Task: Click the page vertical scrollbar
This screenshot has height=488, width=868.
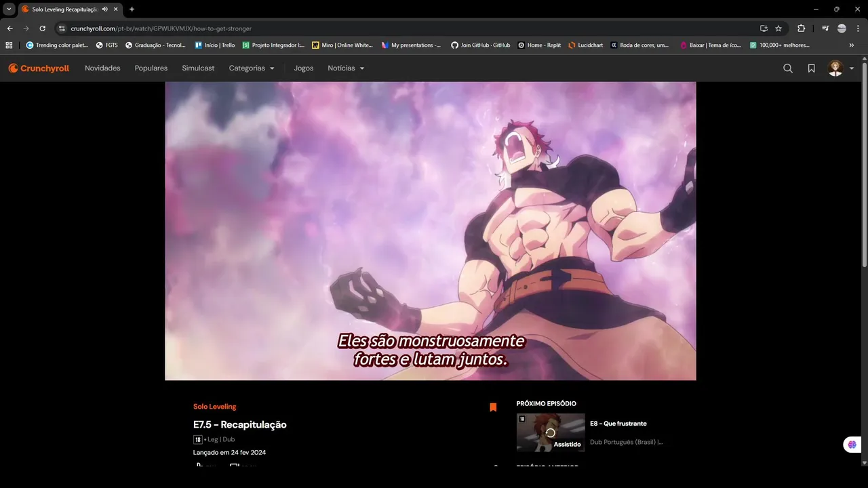Action: coord(864,166)
